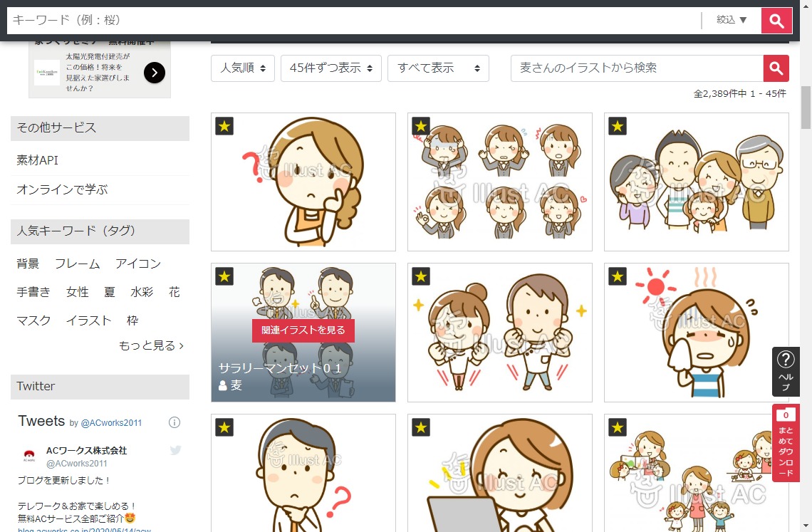Open the nursery teacher with children thumbnail

pyautogui.click(x=697, y=473)
